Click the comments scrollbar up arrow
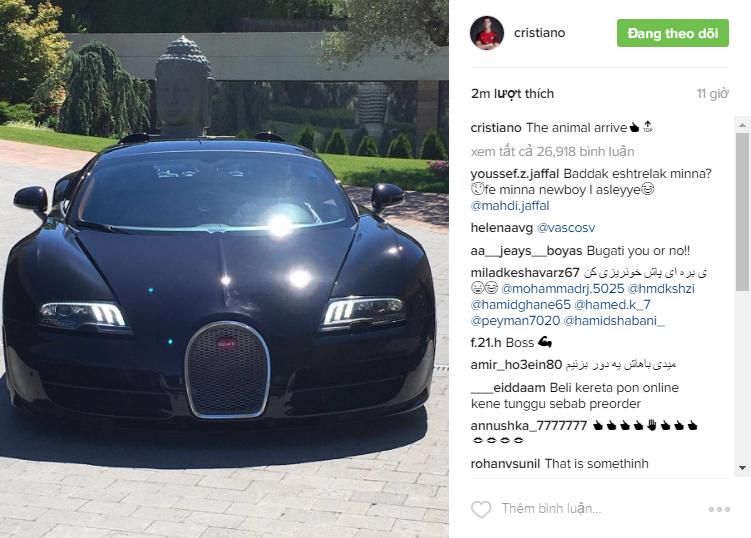The image size is (751, 538). click(x=742, y=125)
